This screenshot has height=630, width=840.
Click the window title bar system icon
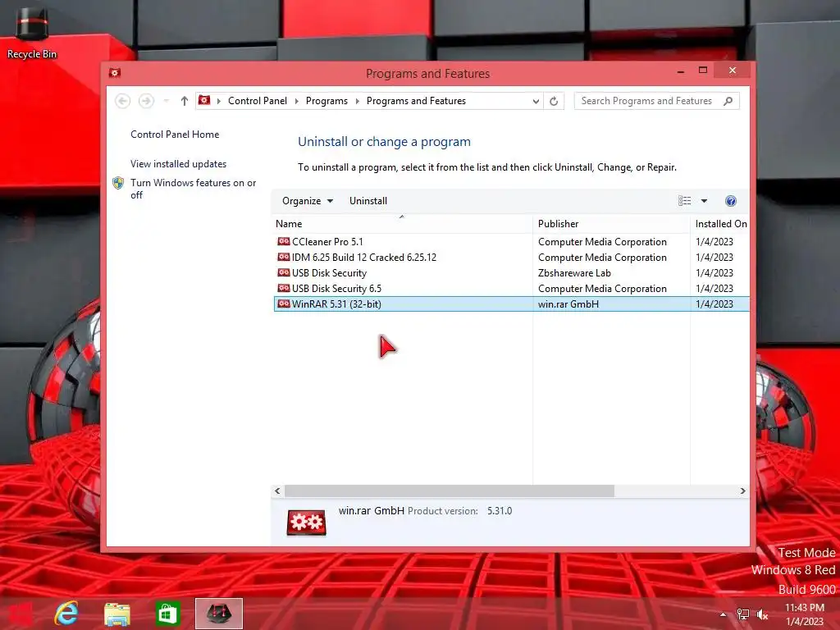click(115, 73)
